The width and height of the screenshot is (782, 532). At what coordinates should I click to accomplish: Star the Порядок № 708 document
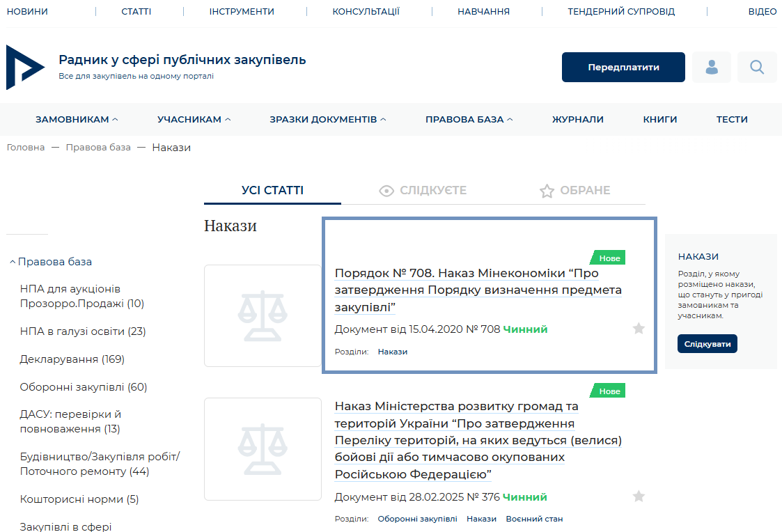tap(639, 329)
